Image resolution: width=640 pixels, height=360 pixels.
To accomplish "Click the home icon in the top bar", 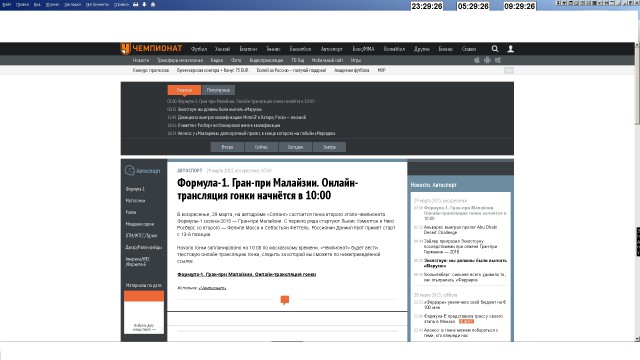I will 153,4.
